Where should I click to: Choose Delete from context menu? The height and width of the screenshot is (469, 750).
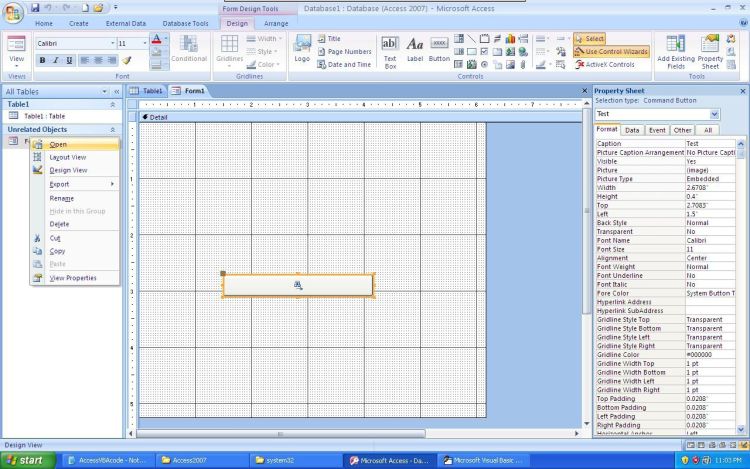coord(75,224)
